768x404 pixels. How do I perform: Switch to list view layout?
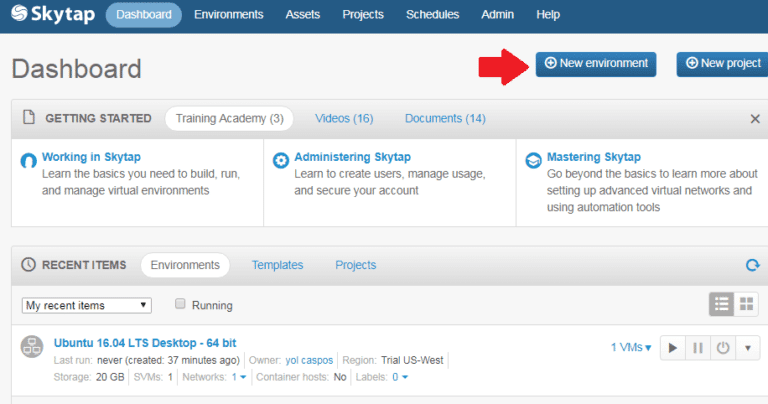tap(721, 303)
